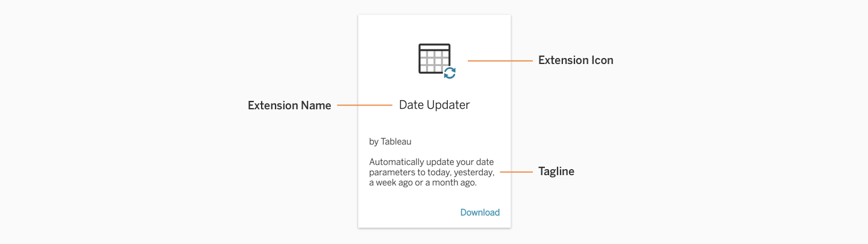The image size is (868, 244).
Task: Click the blue refresh arrows badge
Action: (450, 73)
